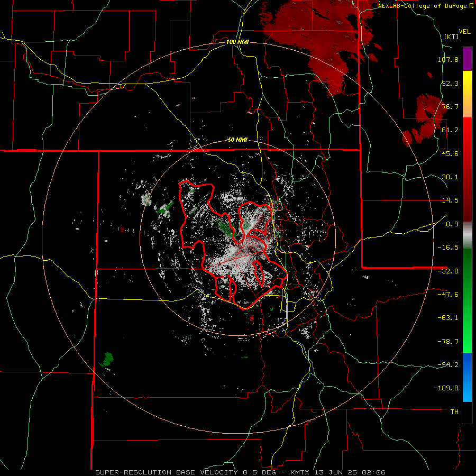This screenshot has height=476, width=476.
Task: Click the KMTX 13 JUN 25 02:06 timestamp
Action: tap(337, 472)
